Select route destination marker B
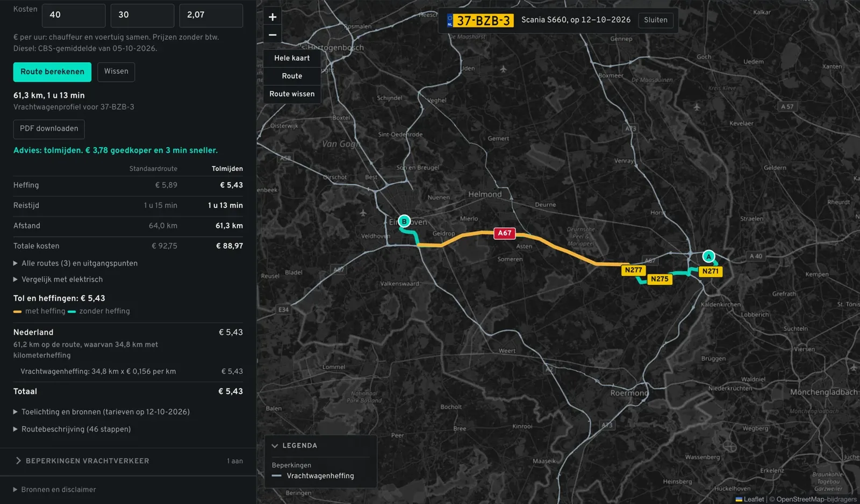The image size is (860, 504). pyautogui.click(x=404, y=221)
